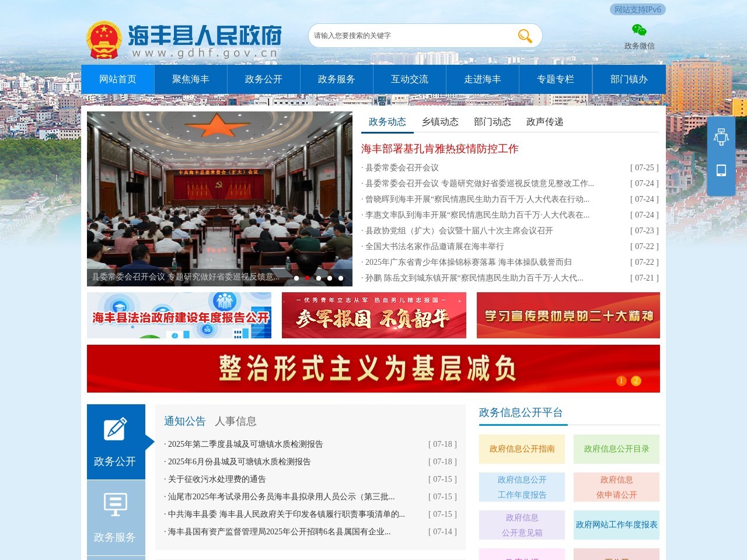Click the robot smart-Q&A icon on right sidebar
This screenshot has width=747, height=560.
[721, 136]
